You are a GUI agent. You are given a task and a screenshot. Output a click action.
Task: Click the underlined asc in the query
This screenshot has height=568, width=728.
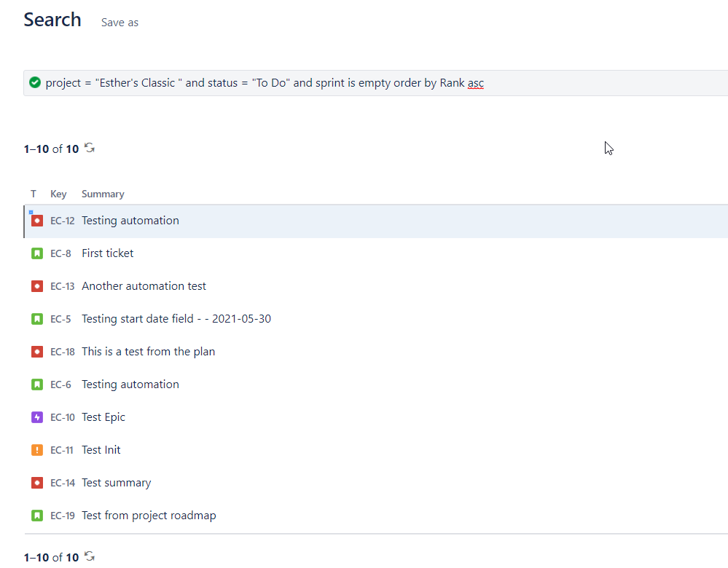pyautogui.click(x=475, y=82)
